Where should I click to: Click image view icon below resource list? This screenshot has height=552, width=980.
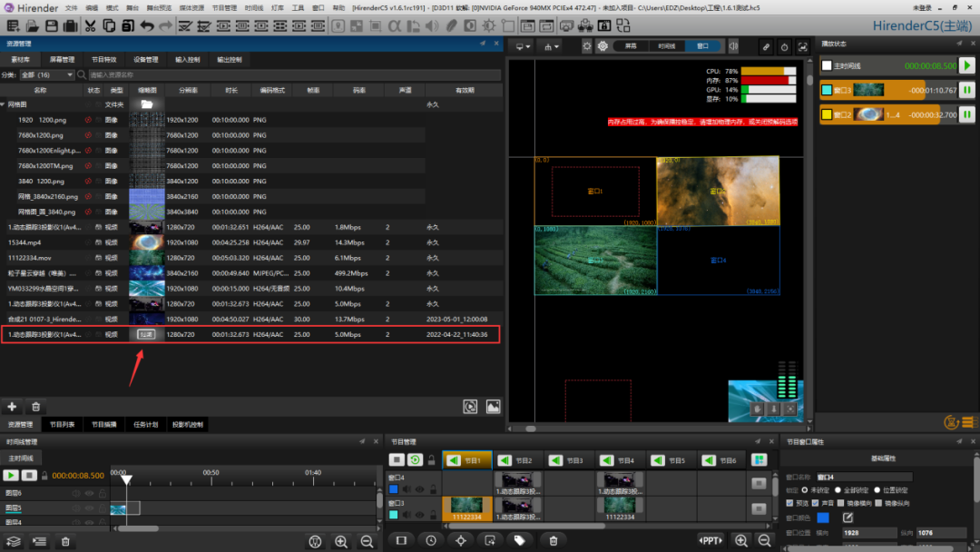pyautogui.click(x=493, y=407)
